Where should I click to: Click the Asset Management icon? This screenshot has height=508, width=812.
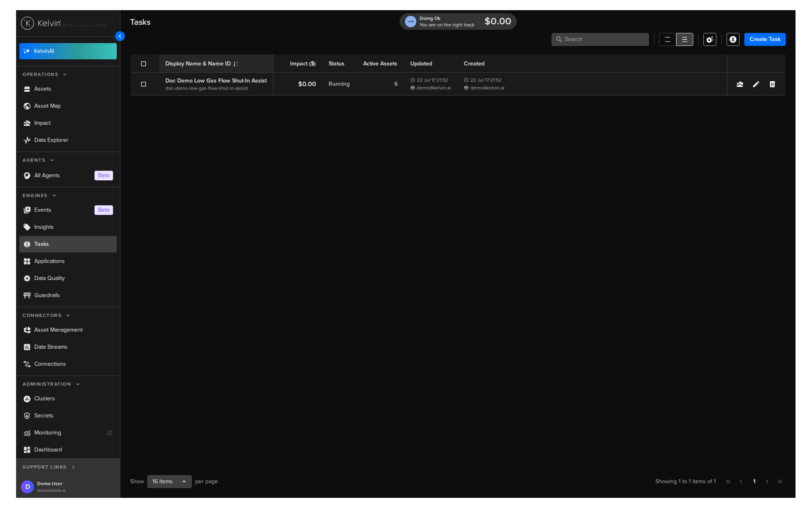click(x=27, y=330)
